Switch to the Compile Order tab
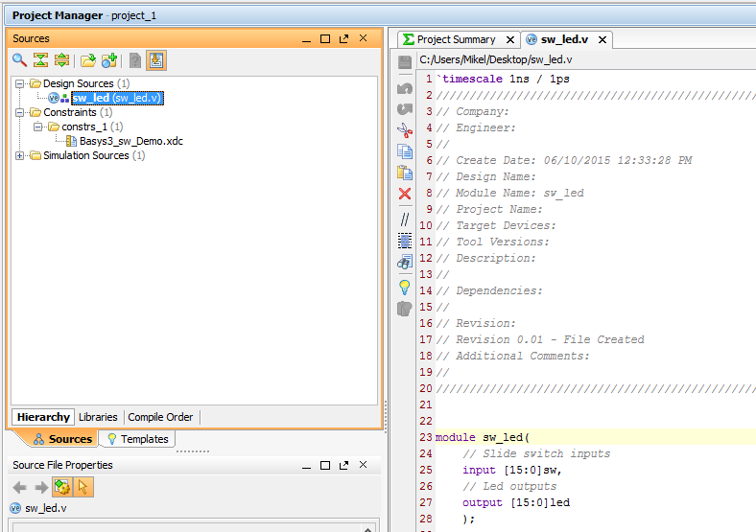This screenshot has height=532, width=756. coord(160,417)
